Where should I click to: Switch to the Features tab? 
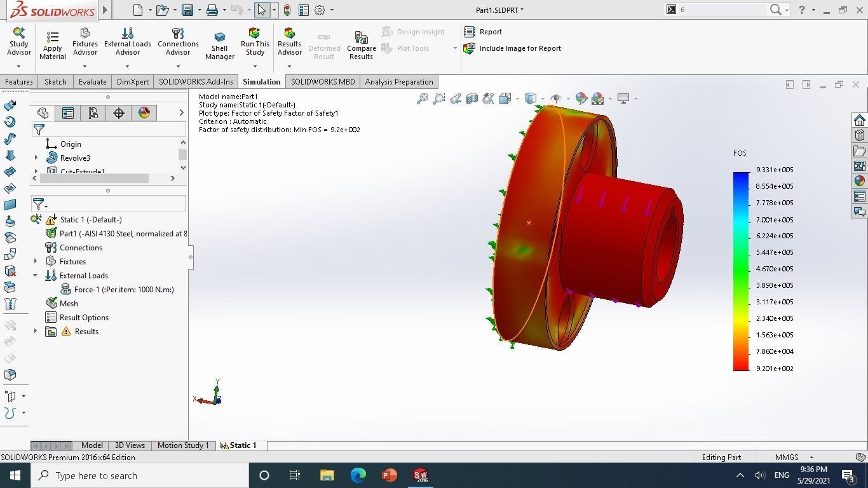(x=19, y=81)
